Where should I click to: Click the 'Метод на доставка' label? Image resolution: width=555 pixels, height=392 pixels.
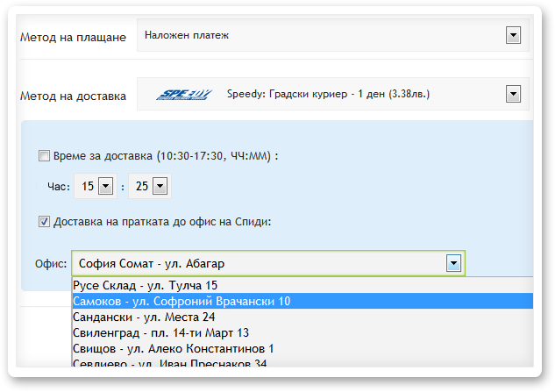pos(73,95)
